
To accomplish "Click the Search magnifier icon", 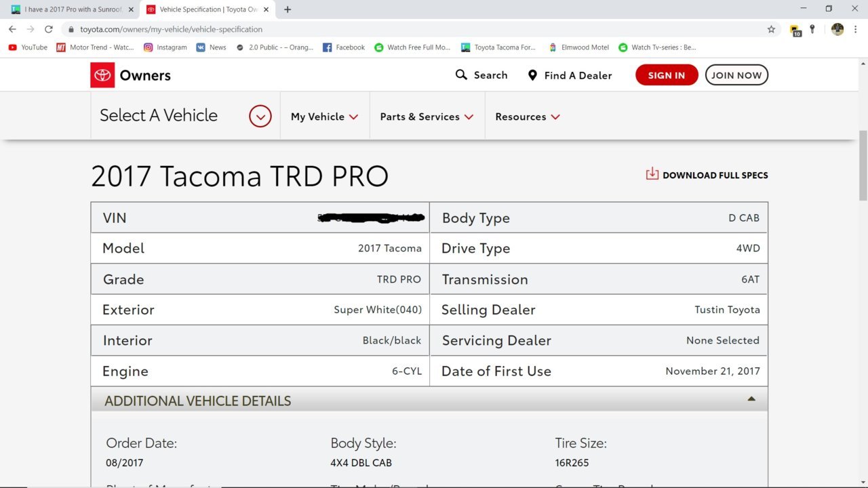I will pyautogui.click(x=461, y=75).
